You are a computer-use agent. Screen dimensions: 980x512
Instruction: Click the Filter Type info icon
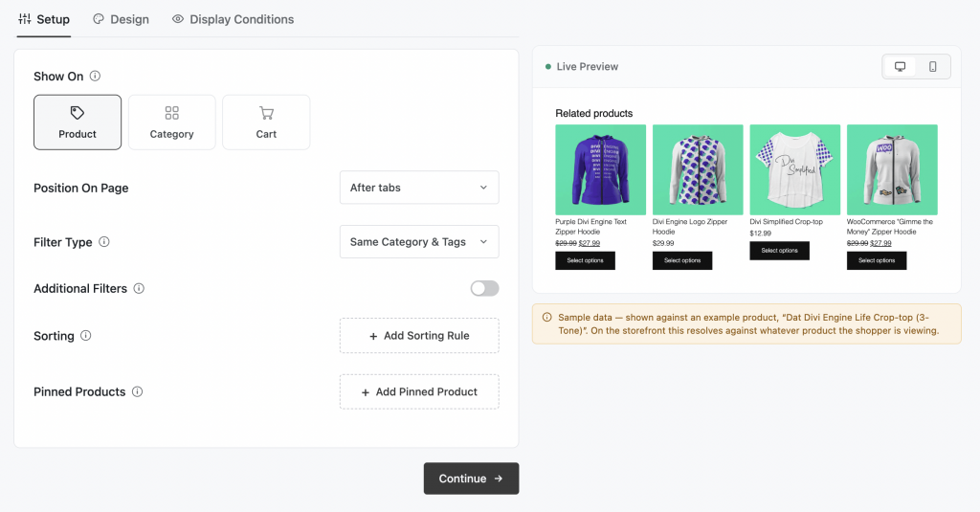pos(104,242)
